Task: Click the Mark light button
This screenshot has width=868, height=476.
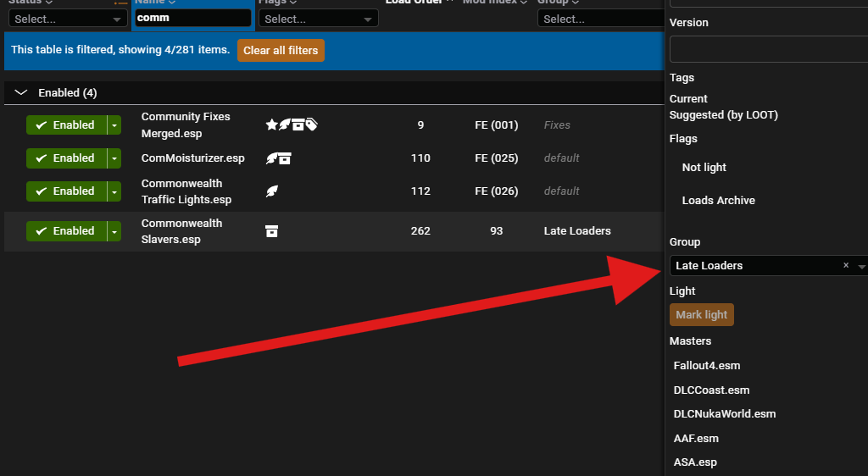Action: [701, 314]
